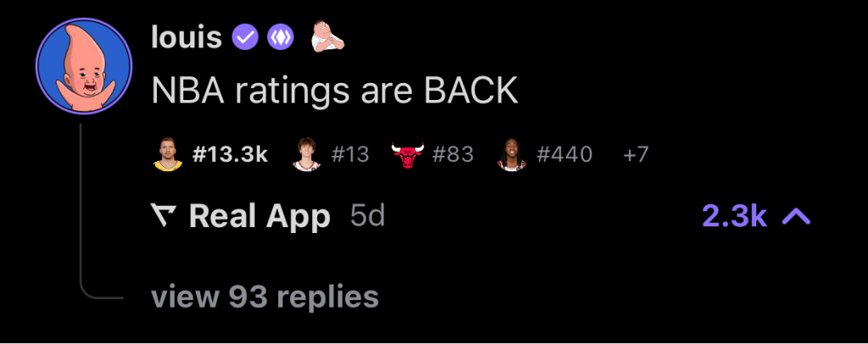Click the purple diamond badge beside louis

(280, 38)
